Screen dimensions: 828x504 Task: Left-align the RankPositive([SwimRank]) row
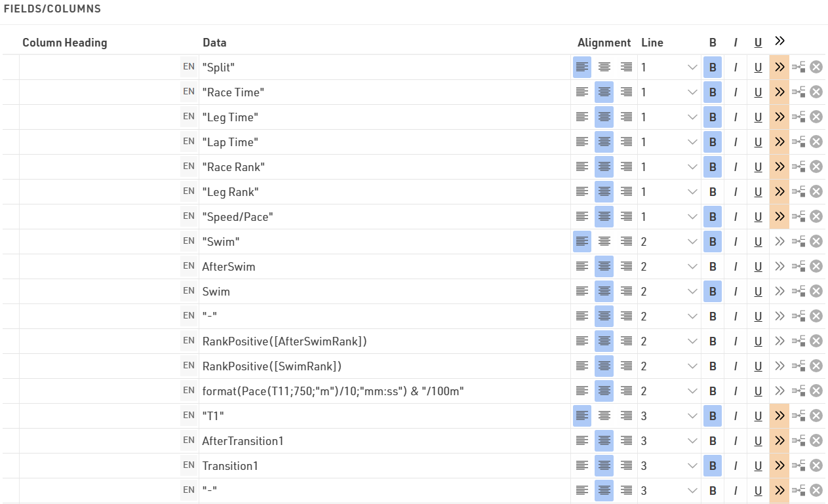(x=582, y=366)
